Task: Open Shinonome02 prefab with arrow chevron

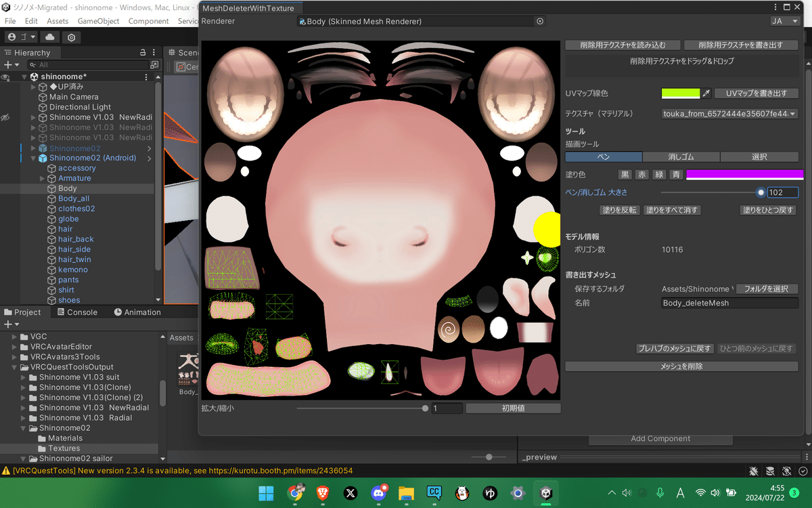Action: pyautogui.click(x=149, y=148)
